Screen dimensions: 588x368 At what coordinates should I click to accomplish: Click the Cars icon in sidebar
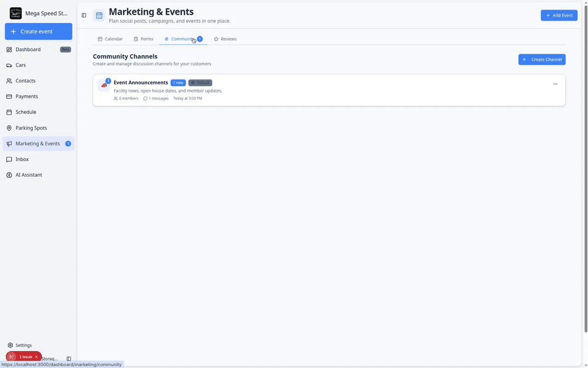pos(9,65)
